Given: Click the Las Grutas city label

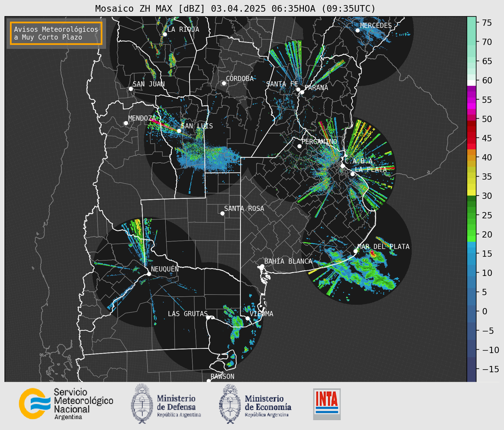Looking at the screenshot, I should (x=188, y=314).
